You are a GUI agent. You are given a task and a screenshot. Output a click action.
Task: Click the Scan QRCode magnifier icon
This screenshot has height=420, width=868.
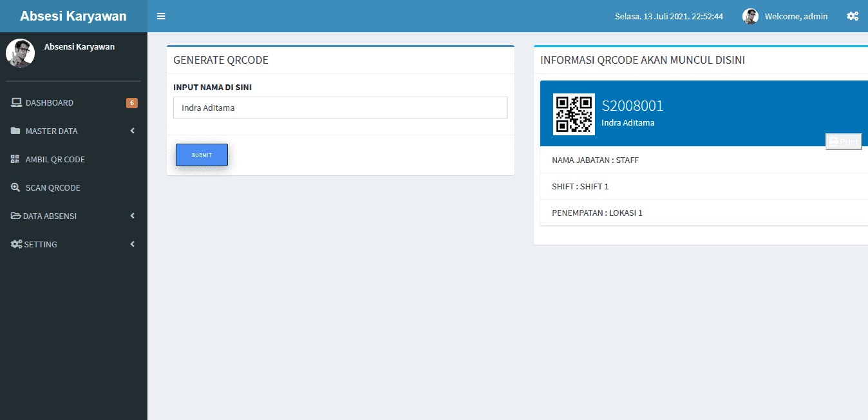tap(15, 187)
